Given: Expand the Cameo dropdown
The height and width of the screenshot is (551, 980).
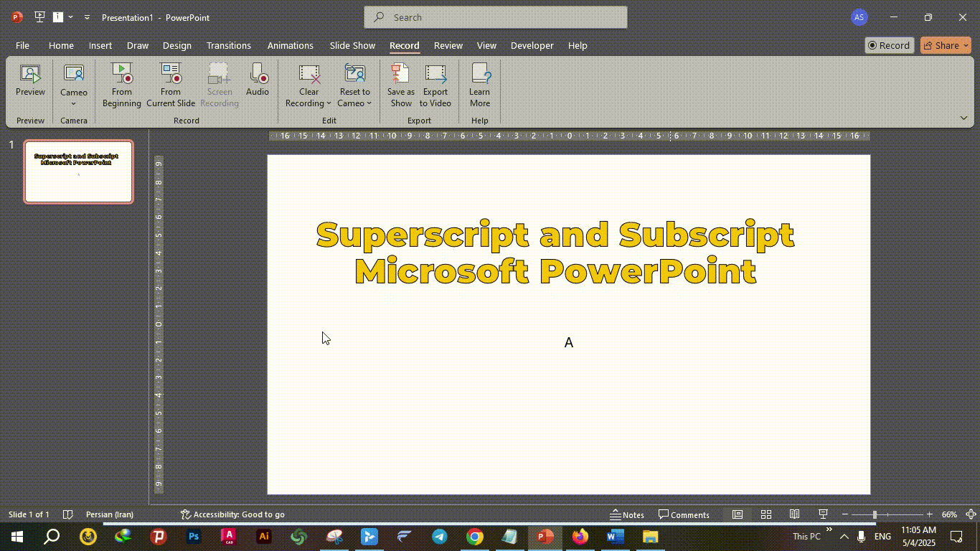Looking at the screenshot, I should (x=73, y=103).
